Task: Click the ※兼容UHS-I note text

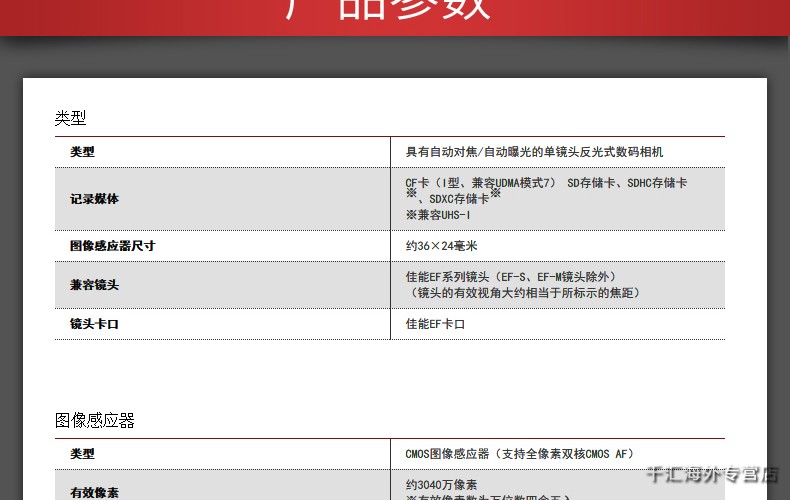Action: [x=438, y=215]
